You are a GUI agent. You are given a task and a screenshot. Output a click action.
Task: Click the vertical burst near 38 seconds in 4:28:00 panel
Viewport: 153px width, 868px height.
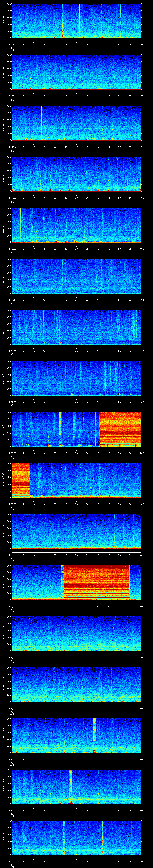[x=94, y=735]
